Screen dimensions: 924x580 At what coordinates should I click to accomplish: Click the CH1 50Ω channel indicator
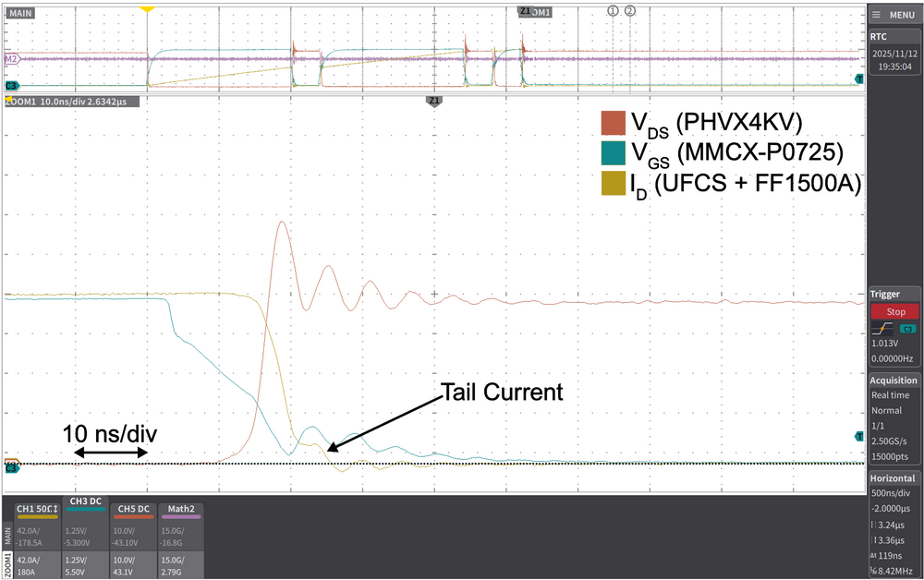35,509
